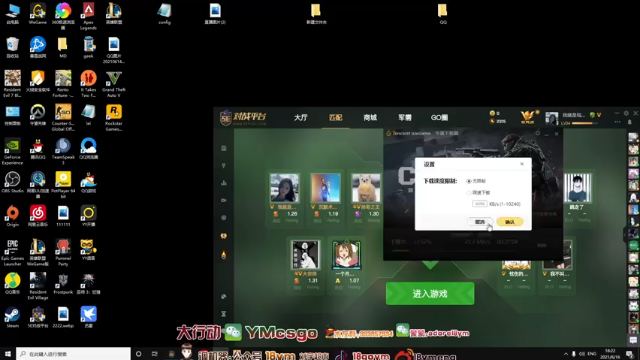The height and width of the screenshot is (360, 640).
Task: Click the flame icon in left sidebar
Action: point(224,255)
